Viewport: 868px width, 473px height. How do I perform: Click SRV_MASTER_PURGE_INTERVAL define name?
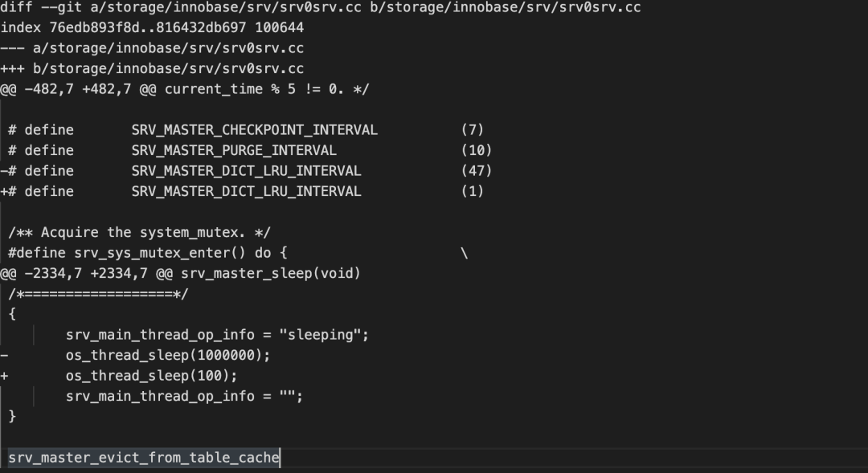(x=234, y=150)
